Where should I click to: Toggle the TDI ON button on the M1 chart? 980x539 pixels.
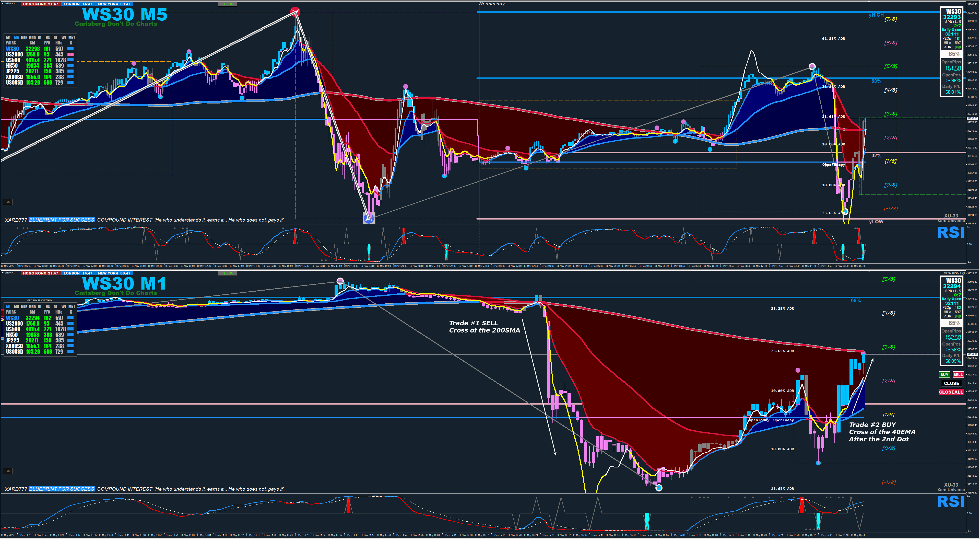click(228, 273)
